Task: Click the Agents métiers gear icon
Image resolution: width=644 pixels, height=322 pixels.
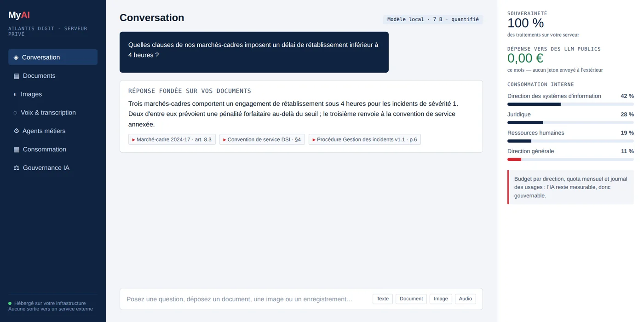Action: click(x=17, y=131)
